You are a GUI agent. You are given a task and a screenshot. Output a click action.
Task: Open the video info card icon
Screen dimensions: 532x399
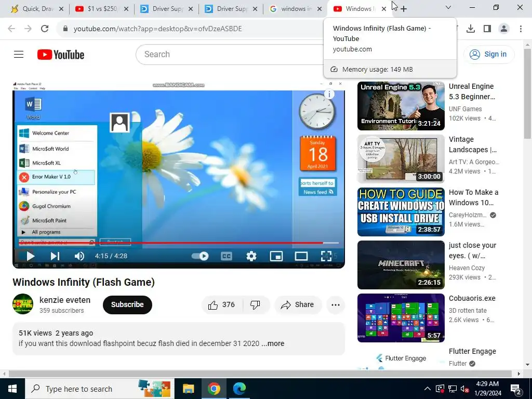tap(329, 94)
